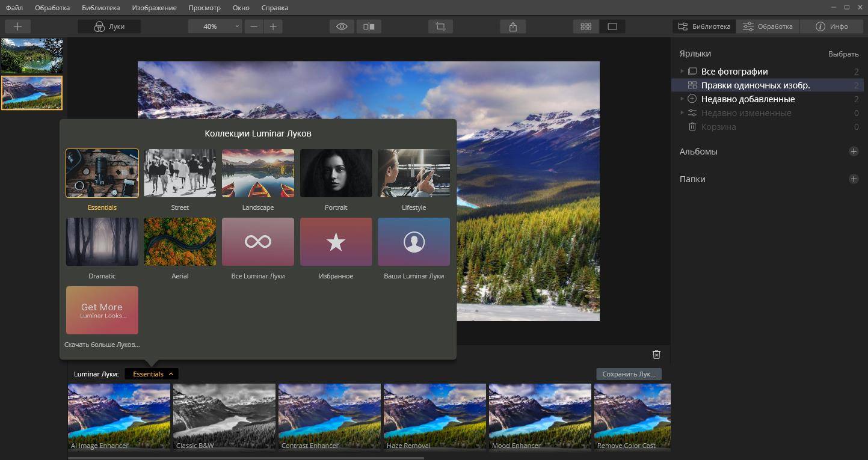Add a new folder with Папки plus
This screenshot has height=460, width=868.
click(854, 179)
